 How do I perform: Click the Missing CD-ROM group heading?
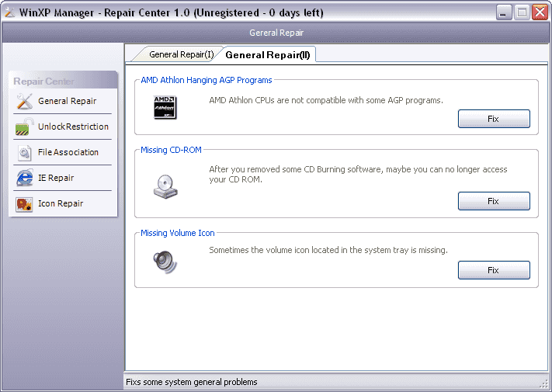pos(171,150)
